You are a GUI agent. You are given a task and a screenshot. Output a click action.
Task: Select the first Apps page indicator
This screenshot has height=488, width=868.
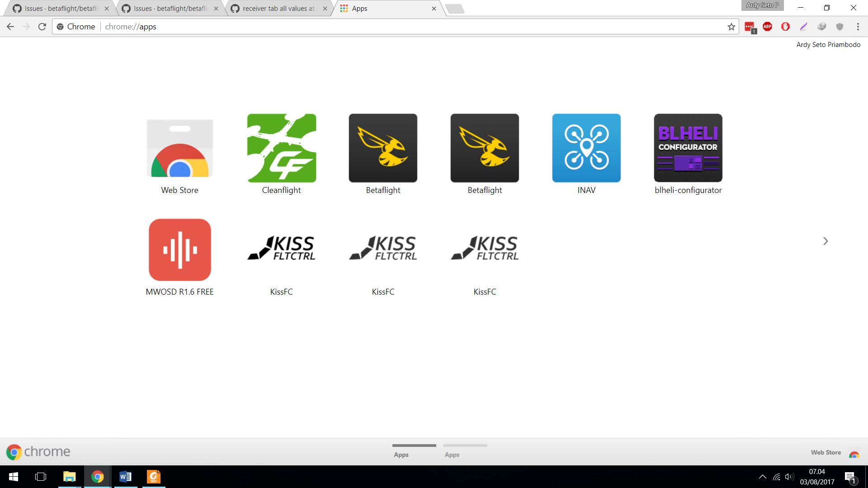[x=414, y=451]
